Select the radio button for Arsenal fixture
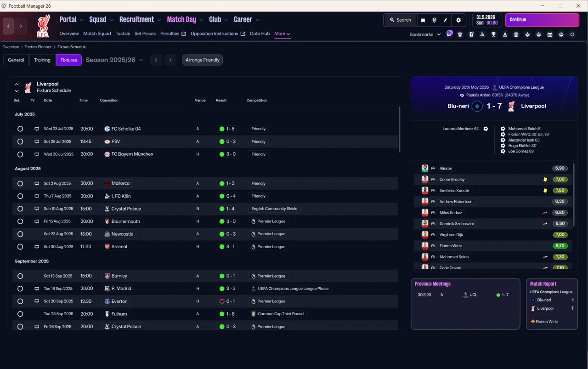This screenshot has width=588, height=369. 20,247
